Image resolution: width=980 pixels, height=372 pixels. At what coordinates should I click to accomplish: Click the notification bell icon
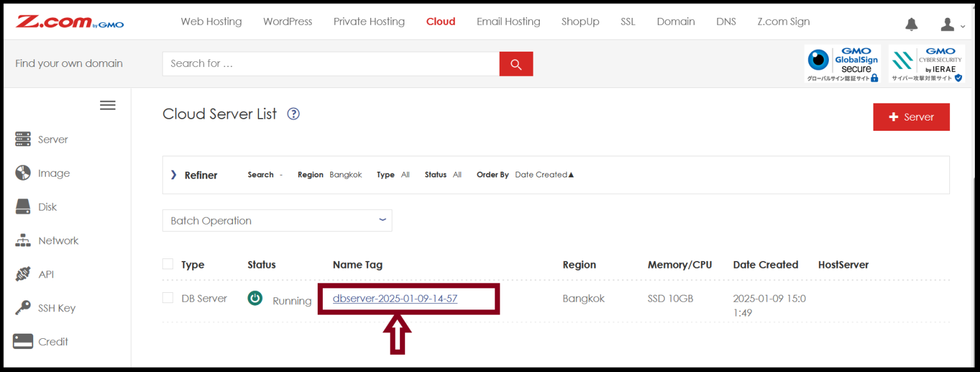pyautogui.click(x=911, y=24)
